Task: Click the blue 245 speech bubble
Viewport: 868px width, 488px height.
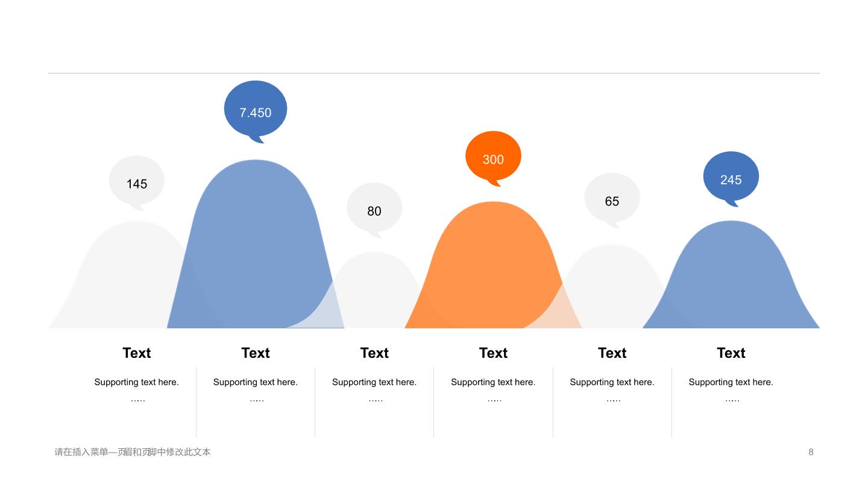Action: pos(731,179)
